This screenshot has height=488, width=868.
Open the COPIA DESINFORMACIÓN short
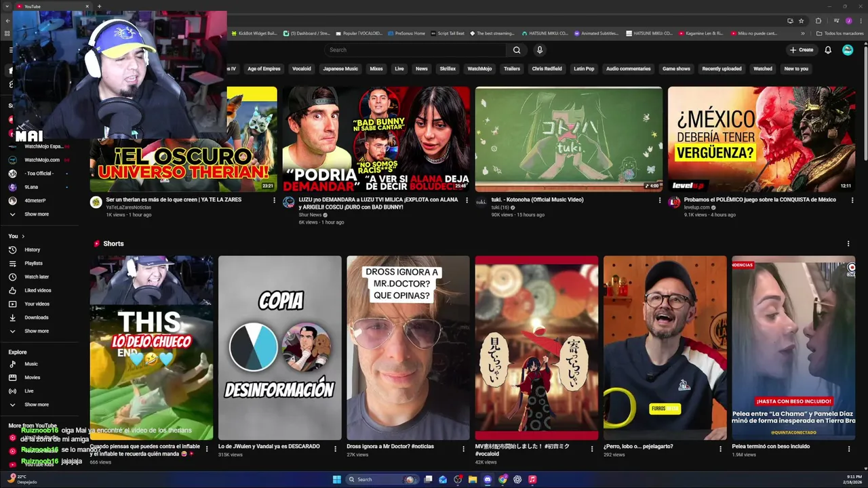(280, 348)
